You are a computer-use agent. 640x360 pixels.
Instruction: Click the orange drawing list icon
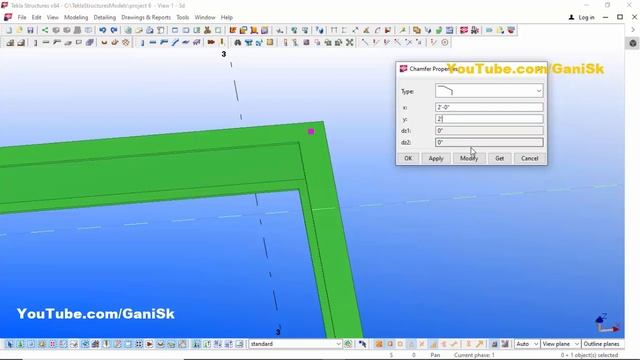click(x=233, y=30)
